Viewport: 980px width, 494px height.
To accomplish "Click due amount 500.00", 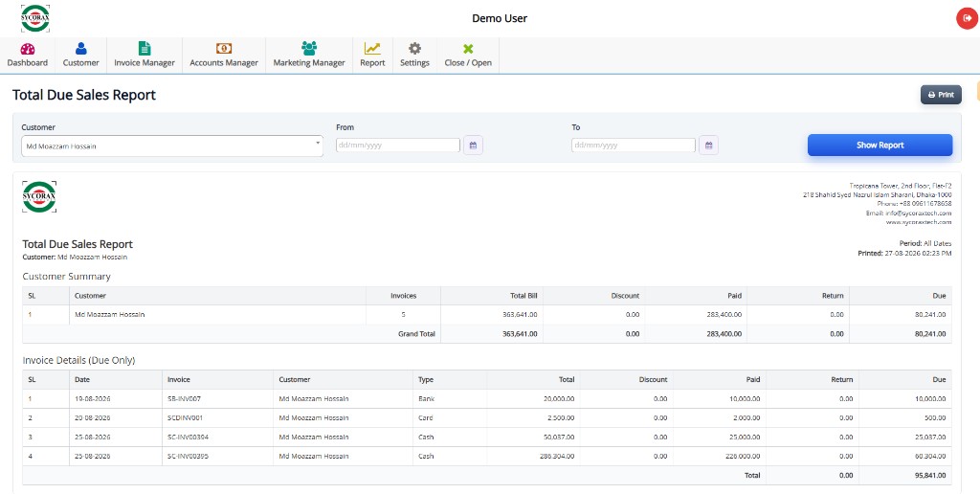I will (x=934, y=417).
